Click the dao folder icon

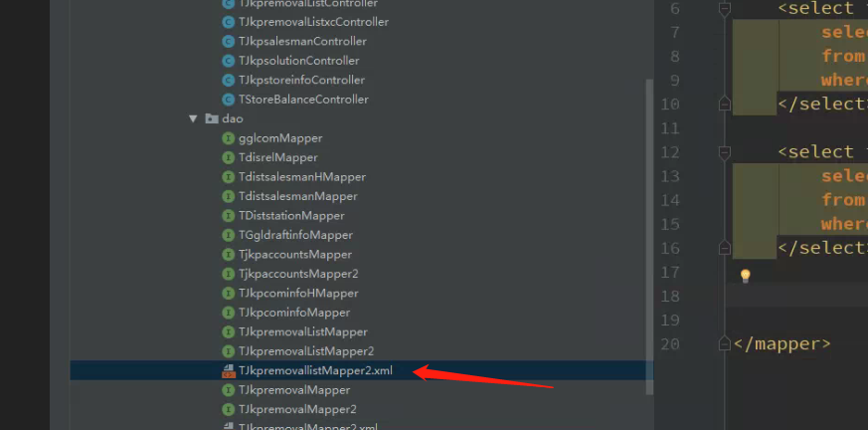(211, 118)
